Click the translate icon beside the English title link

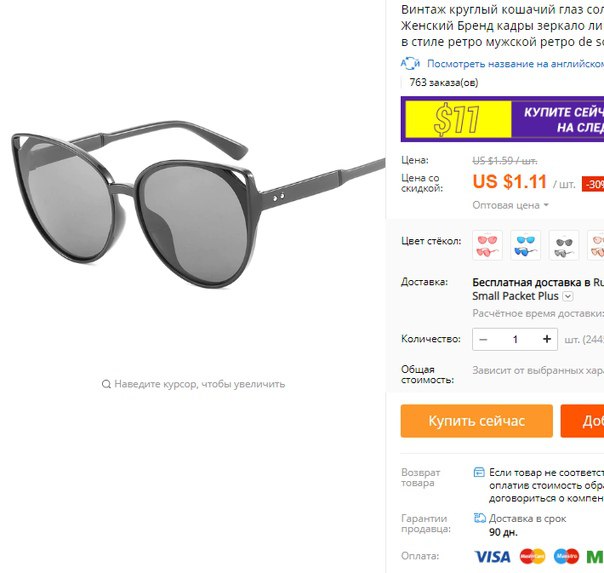click(410, 64)
